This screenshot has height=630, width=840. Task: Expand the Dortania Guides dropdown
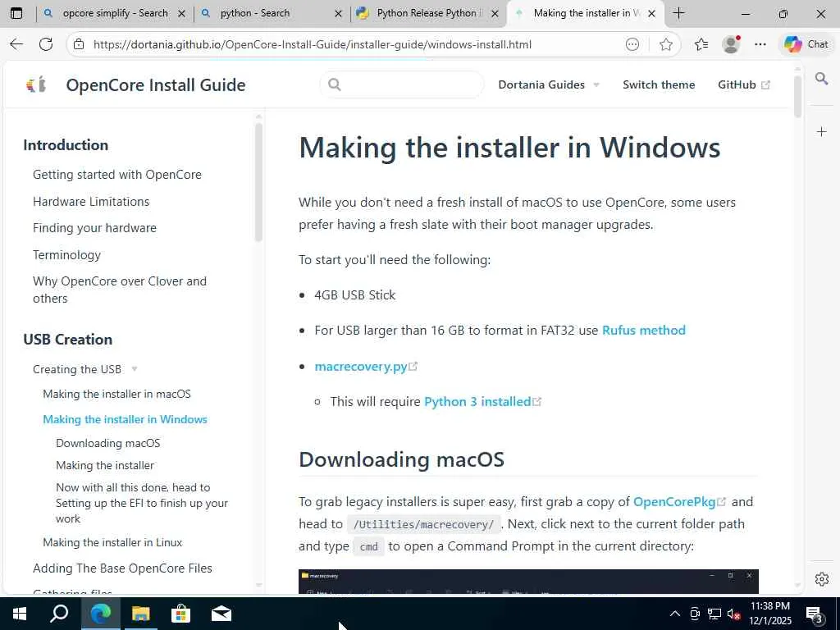click(549, 84)
